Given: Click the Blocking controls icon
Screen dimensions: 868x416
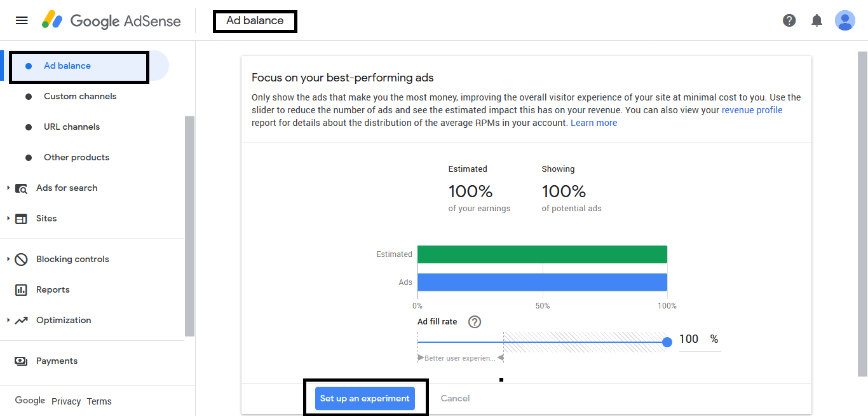Looking at the screenshot, I should point(21,260).
